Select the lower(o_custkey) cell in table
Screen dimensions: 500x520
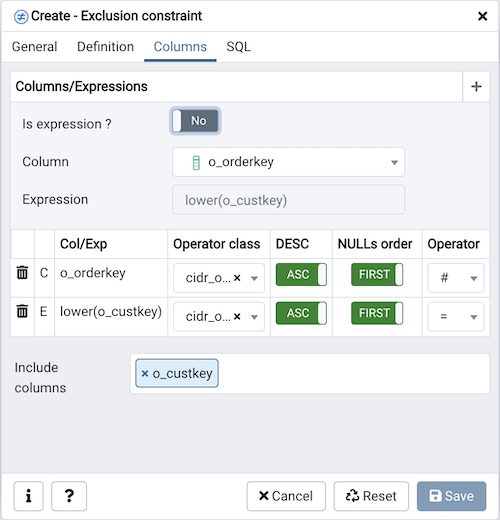111,316
